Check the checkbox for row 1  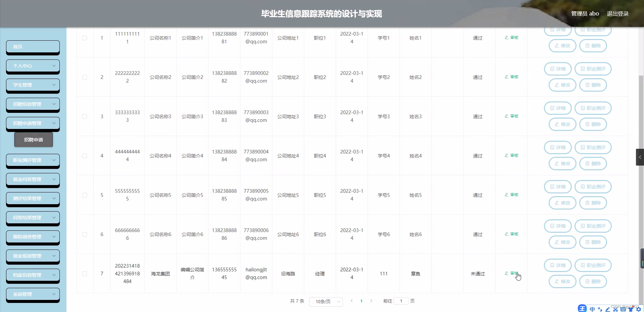[x=85, y=38]
